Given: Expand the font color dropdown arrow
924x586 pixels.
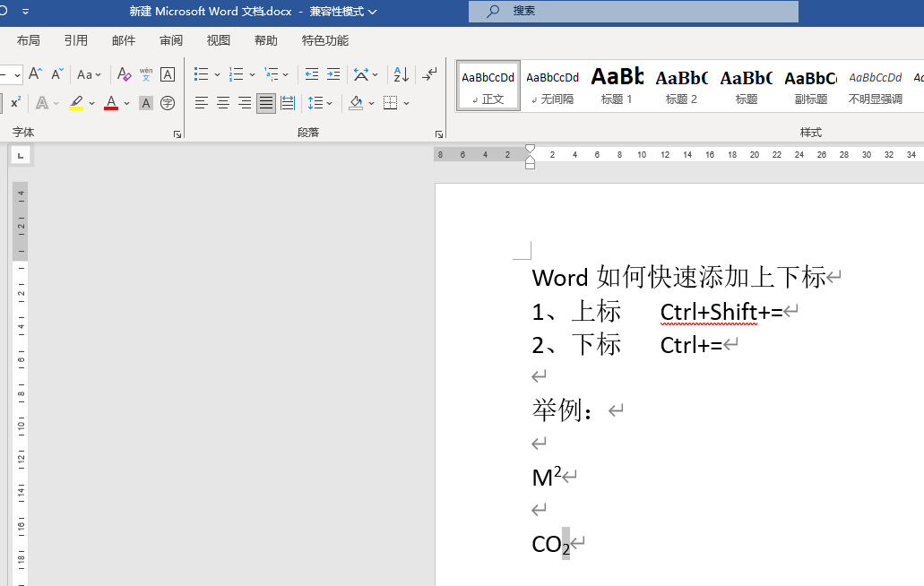Looking at the screenshot, I should click(x=126, y=104).
